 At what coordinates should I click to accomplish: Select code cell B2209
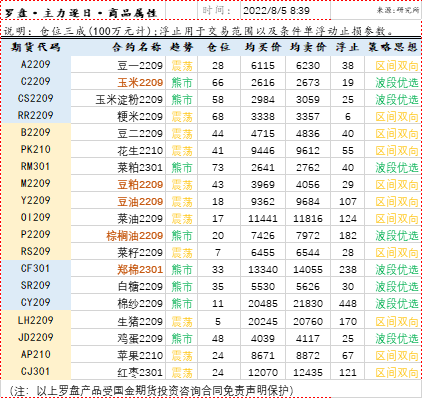(36, 132)
